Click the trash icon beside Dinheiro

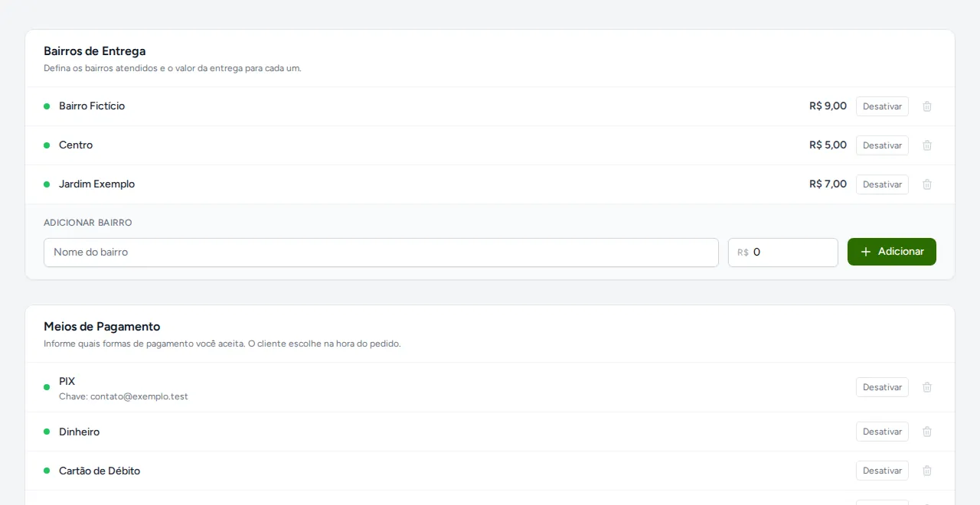(927, 432)
